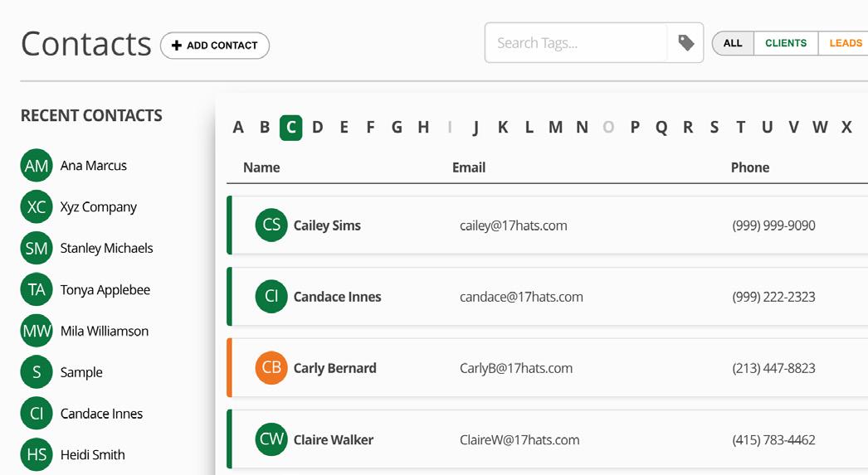Open Claire Walker's CW avatar
Image resolution: width=868 pixels, height=475 pixels.
point(271,439)
